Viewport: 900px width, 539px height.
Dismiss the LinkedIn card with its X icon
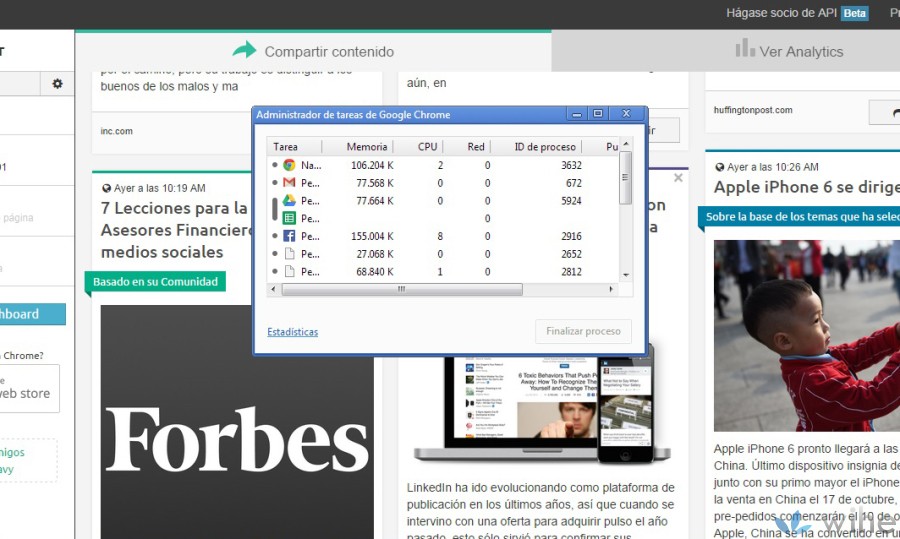(678, 178)
